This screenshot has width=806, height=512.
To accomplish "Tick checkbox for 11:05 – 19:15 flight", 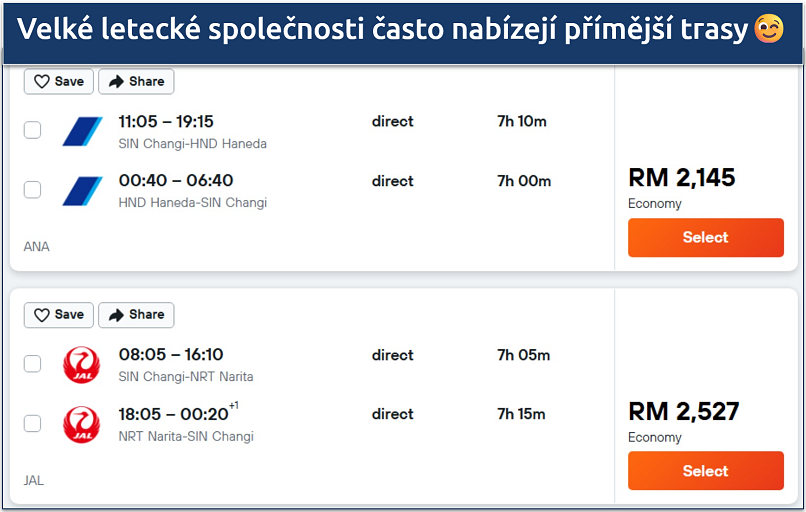I will (x=33, y=130).
